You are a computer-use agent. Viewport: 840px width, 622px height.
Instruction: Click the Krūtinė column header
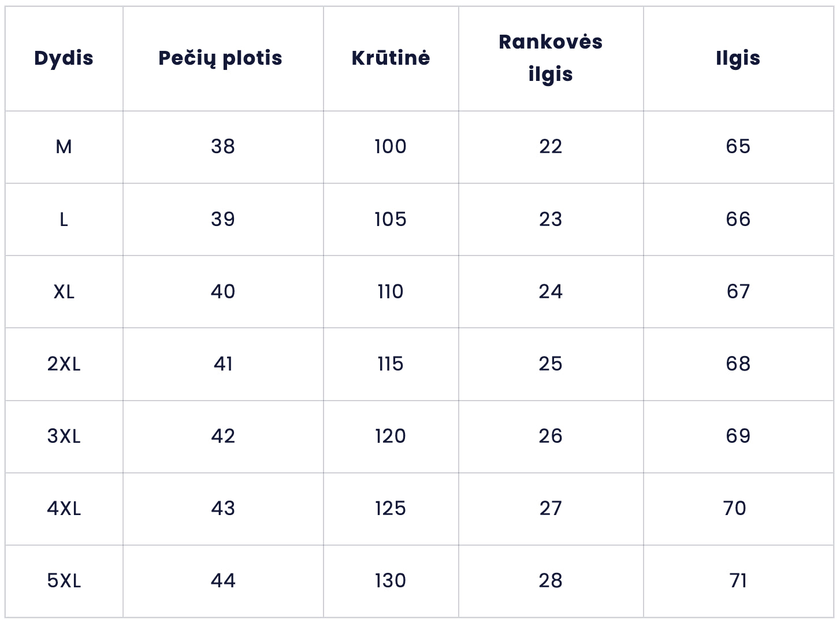[x=391, y=58]
